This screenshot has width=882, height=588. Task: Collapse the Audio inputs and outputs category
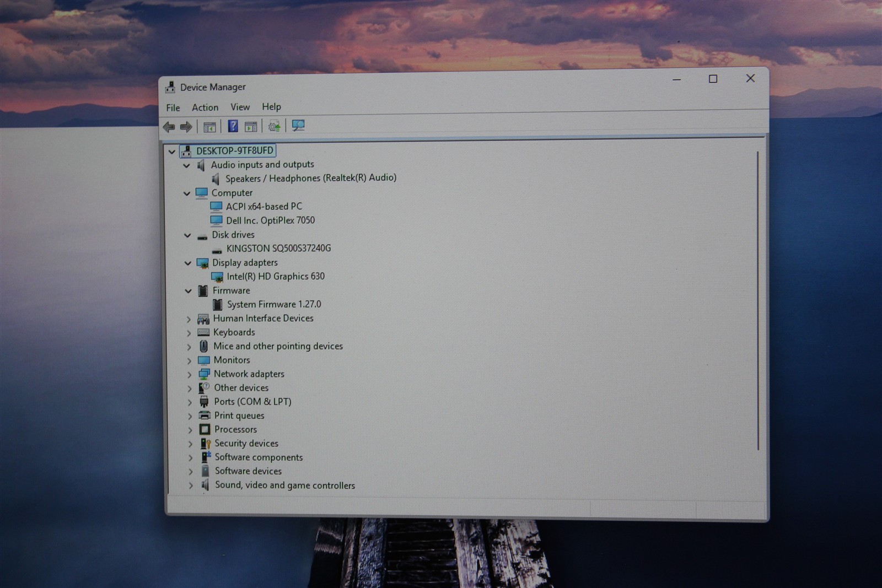coord(186,165)
